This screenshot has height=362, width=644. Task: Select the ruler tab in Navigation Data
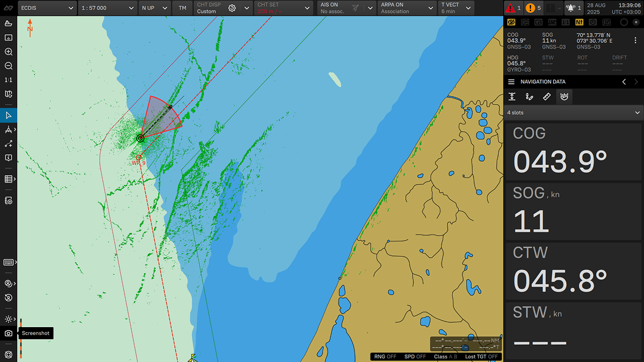pyautogui.click(x=546, y=97)
